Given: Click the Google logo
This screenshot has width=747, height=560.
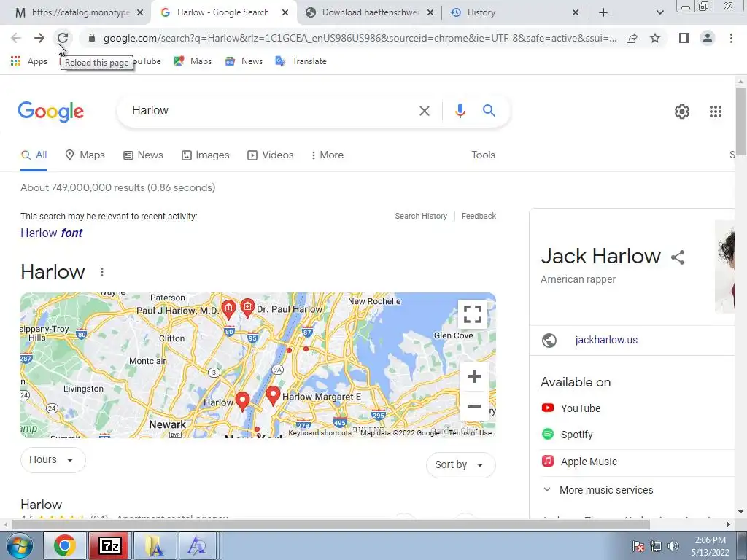Looking at the screenshot, I should pos(50,112).
